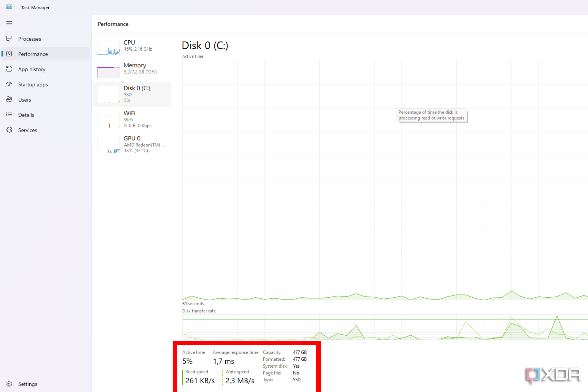588x392 pixels.
Task: Click the Task Manager app icon
Action: click(9, 7)
